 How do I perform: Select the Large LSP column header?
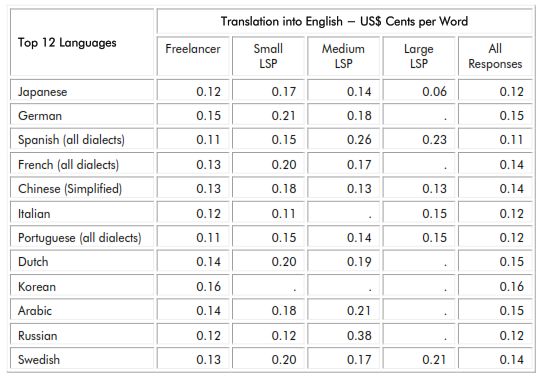coord(419,56)
